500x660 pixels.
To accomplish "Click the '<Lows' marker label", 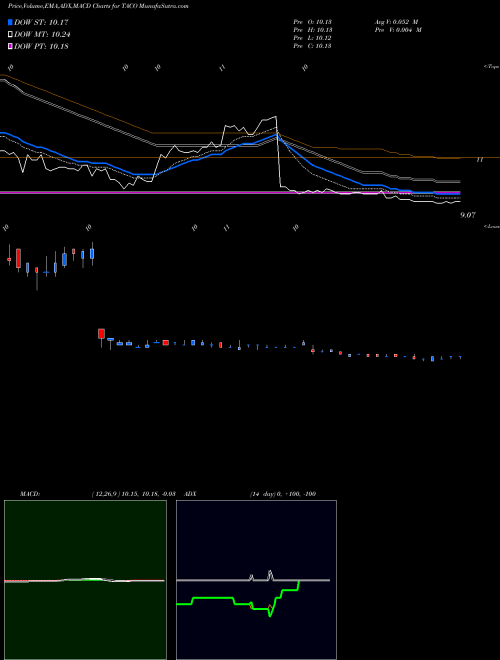I will (x=491, y=226).
